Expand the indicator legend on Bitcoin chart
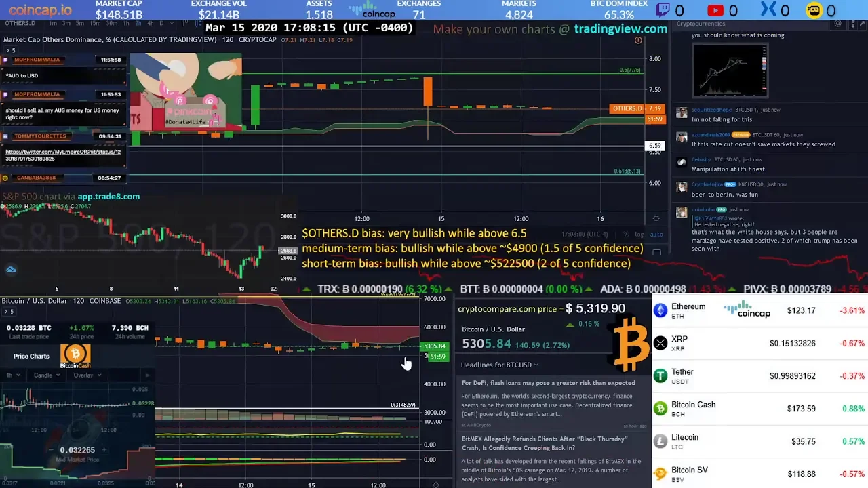 click(x=9, y=311)
